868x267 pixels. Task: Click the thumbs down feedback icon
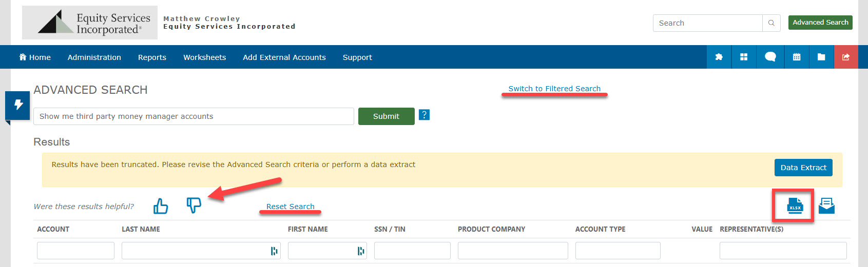pos(194,205)
